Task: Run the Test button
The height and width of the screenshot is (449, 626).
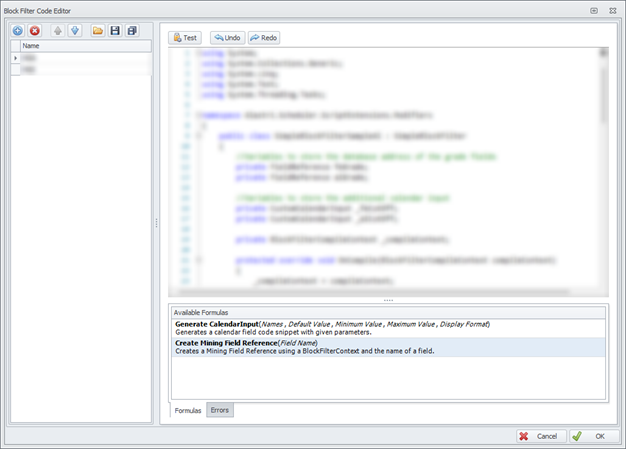Action: click(x=185, y=38)
